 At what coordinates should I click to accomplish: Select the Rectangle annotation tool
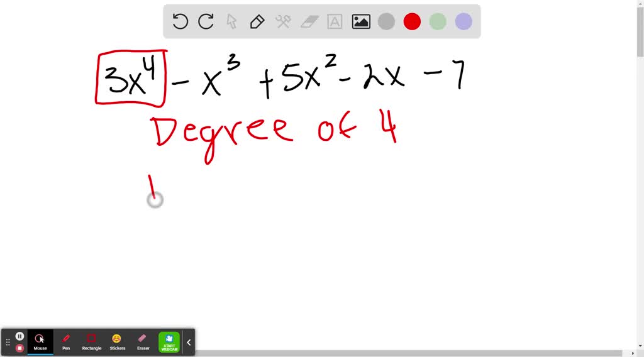click(x=92, y=342)
